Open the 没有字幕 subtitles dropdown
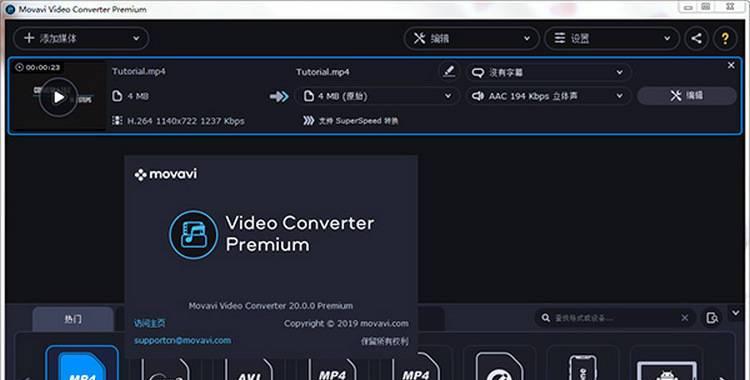The image size is (750, 380). (x=548, y=72)
